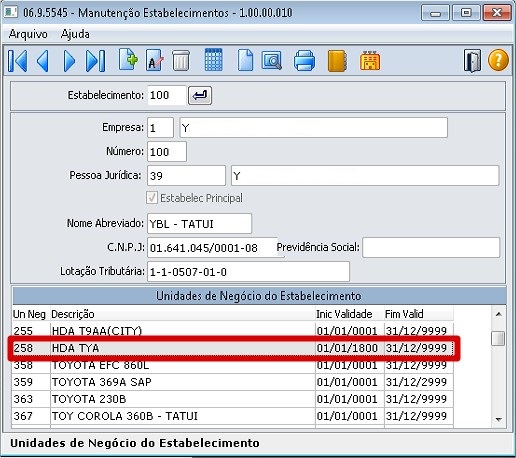Open the blue grid table icon
516x458 pixels.
point(213,60)
